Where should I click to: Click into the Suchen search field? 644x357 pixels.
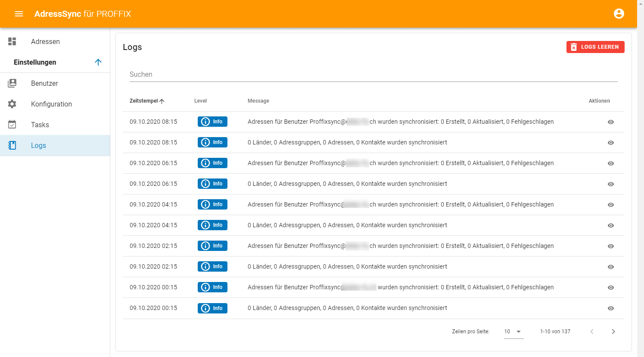373,75
